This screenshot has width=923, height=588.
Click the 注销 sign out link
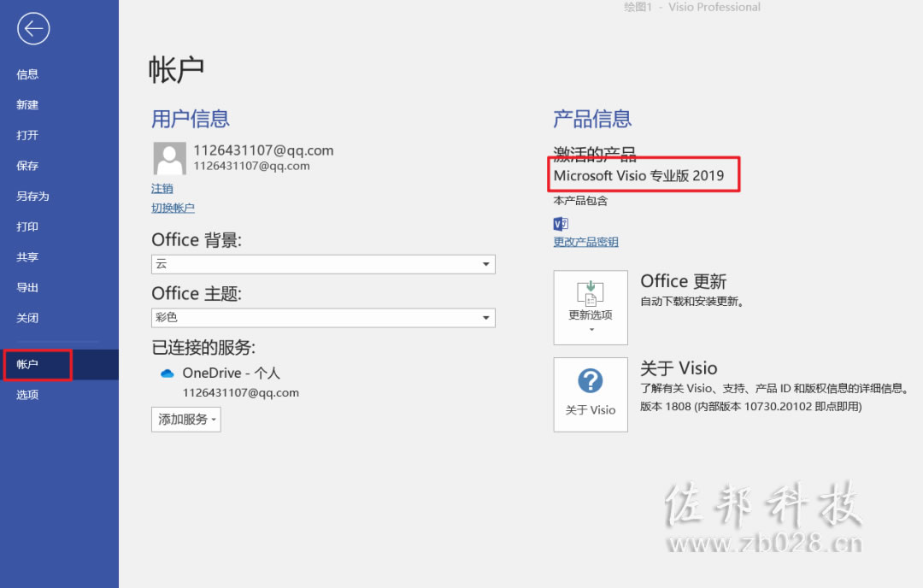click(x=162, y=188)
